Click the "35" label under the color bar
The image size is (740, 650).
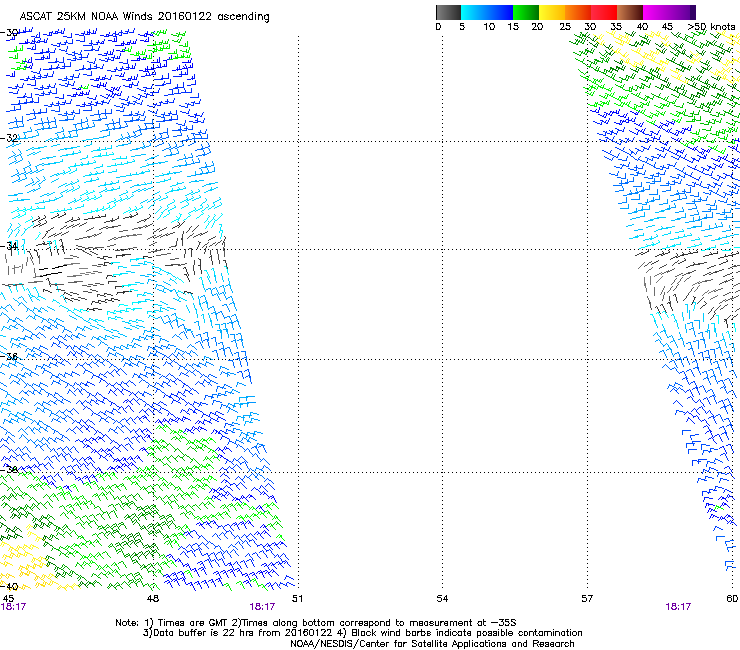[616, 27]
